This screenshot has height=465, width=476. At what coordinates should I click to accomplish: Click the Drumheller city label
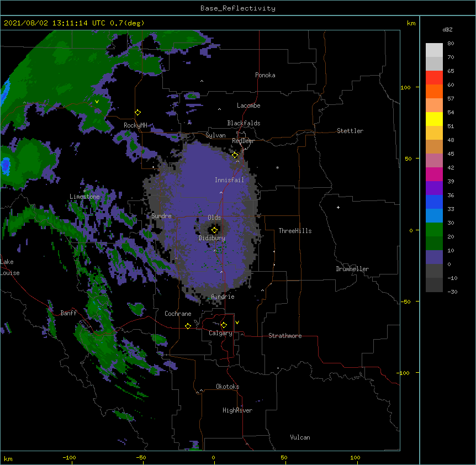tap(352, 269)
